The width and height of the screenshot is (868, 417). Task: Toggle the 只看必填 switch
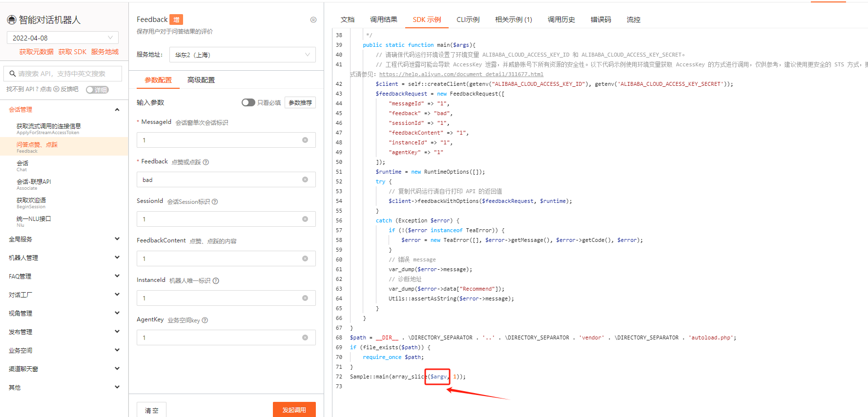point(248,102)
